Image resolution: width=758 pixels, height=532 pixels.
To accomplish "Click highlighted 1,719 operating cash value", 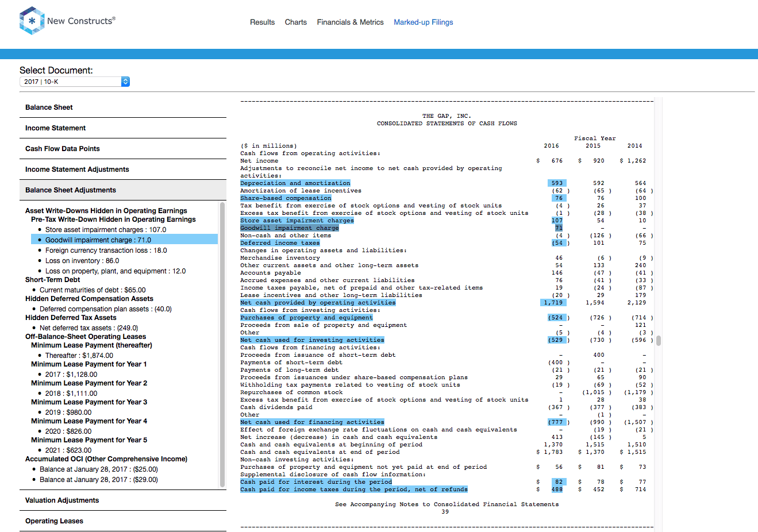I will tap(553, 303).
